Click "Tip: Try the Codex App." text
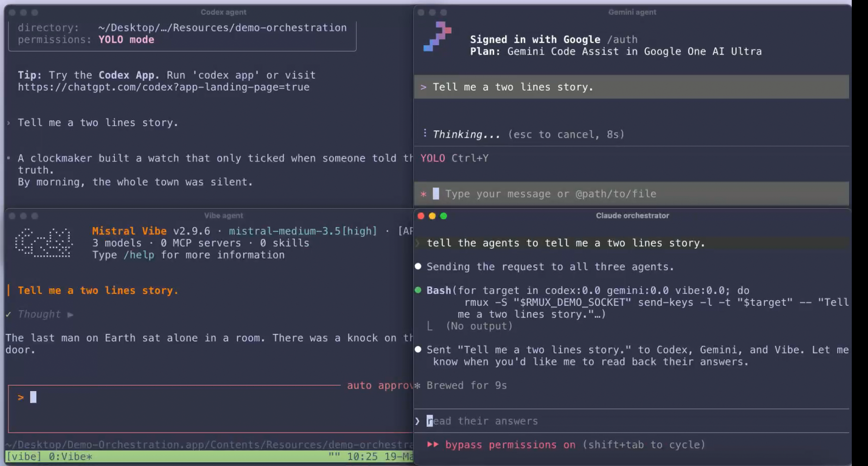 [x=89, y=75]
